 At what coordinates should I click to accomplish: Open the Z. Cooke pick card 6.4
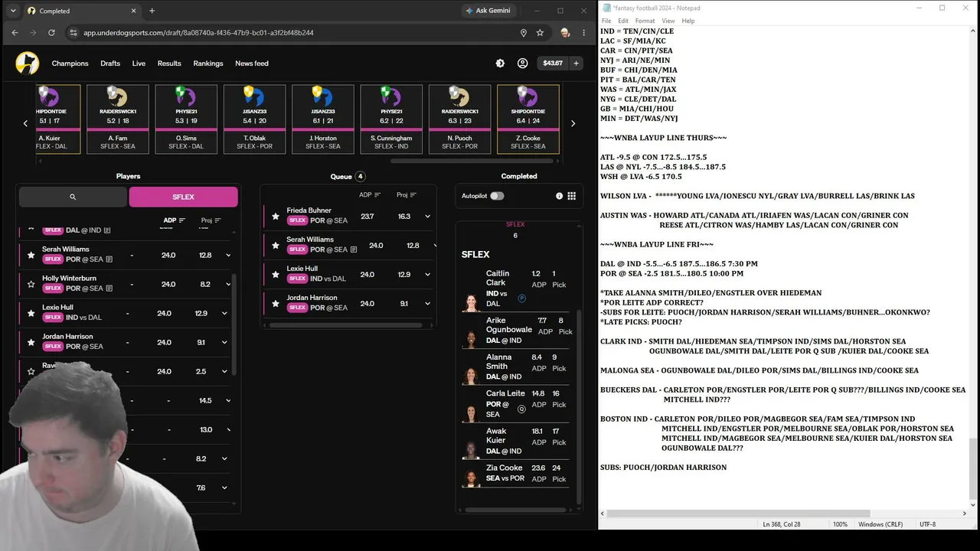528,119
